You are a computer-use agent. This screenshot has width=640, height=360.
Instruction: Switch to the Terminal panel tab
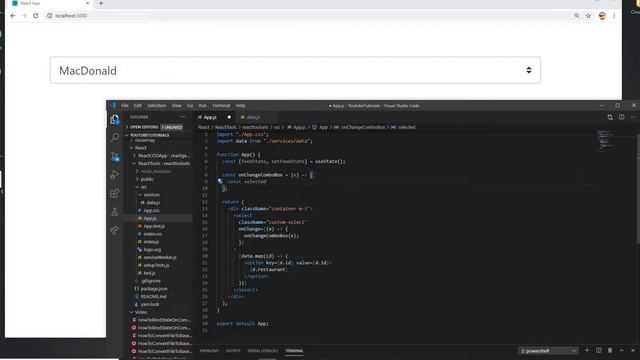pos(294,351)
